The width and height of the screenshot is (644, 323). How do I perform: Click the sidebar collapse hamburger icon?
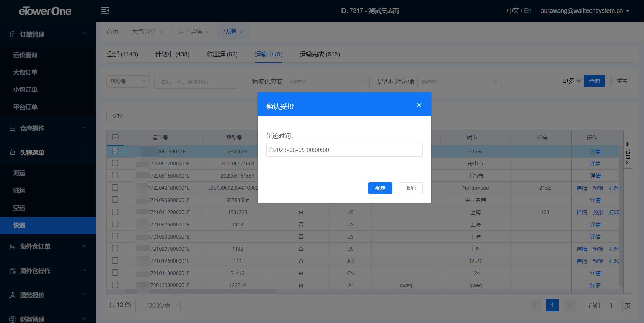[x=105, y=11]
